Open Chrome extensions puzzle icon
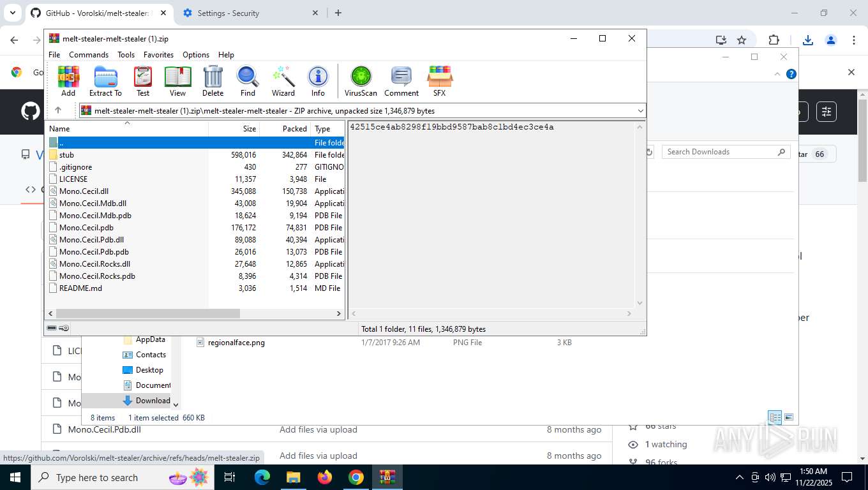This screenshot has width=868, height=490. coord(774,40)
